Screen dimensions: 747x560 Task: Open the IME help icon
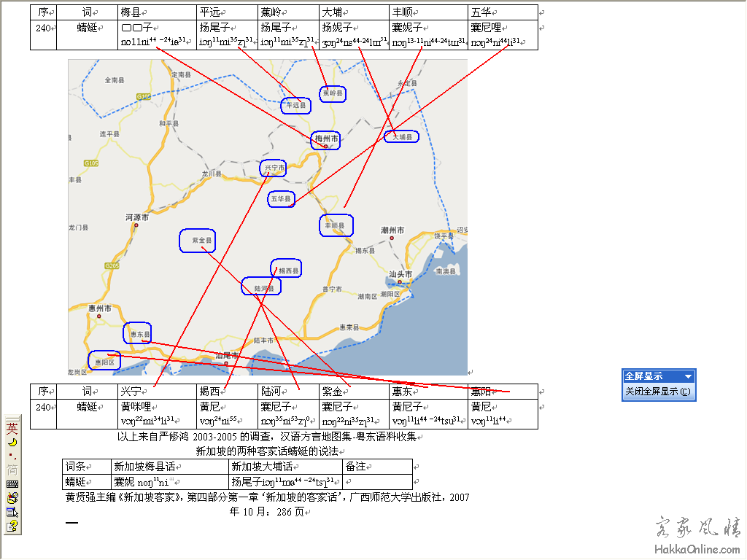[12, 526]
